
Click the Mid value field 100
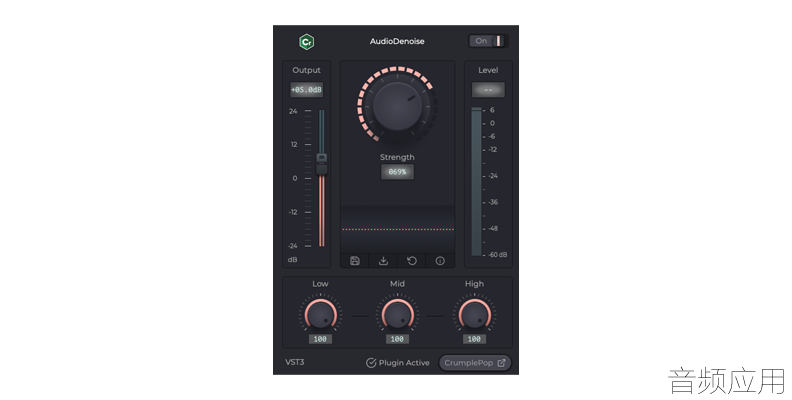tap(397, 339)
